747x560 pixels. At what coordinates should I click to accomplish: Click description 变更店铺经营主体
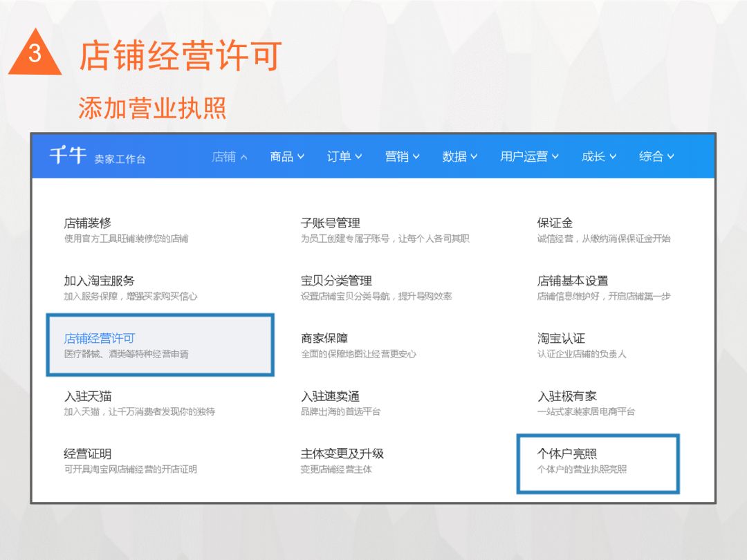(336, 469)
